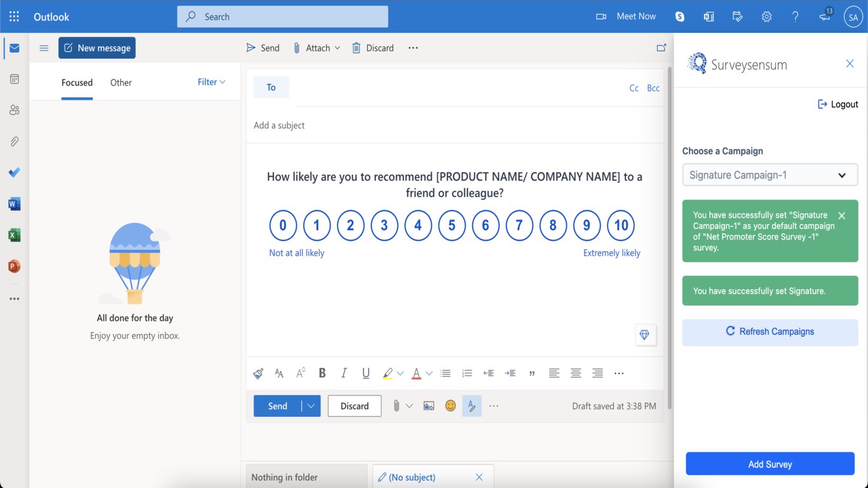
Task: Expand the paperclip attach dropdown arrow
Action: [409, 406]
